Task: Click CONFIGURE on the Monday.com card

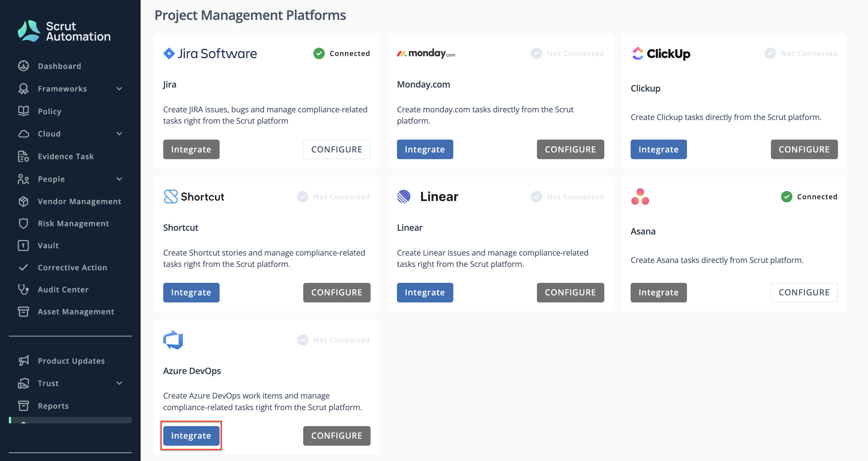Action: point(570,149)
